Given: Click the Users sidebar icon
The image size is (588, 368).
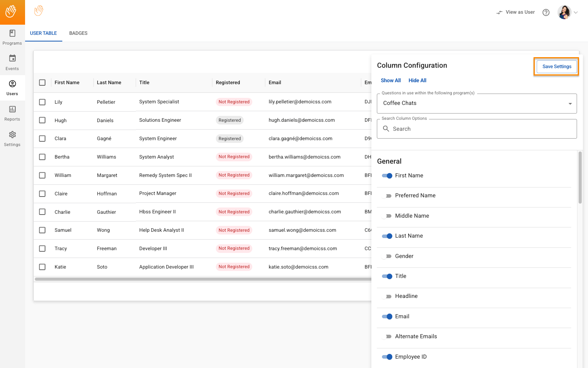Looking at the screenshot, I should click(x=12, y=84).
